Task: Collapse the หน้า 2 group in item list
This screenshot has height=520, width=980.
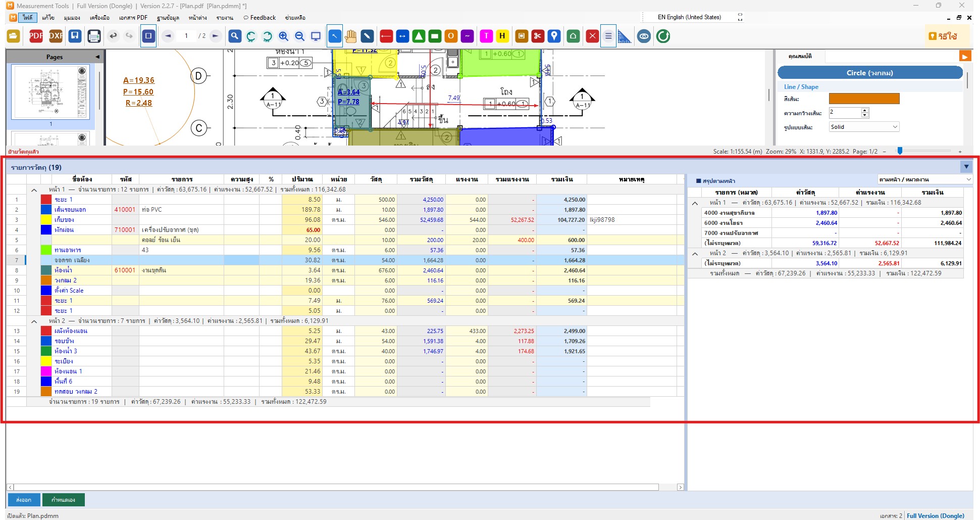Action: pyautogui.click(x=34, y=321)
